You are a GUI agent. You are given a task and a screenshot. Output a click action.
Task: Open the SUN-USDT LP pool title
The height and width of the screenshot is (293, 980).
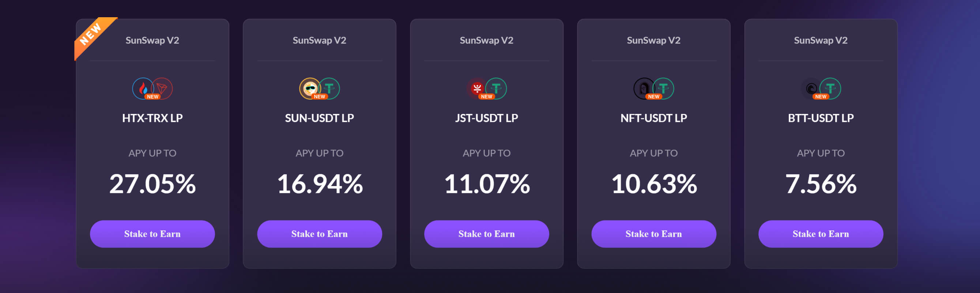coord(319,118)
